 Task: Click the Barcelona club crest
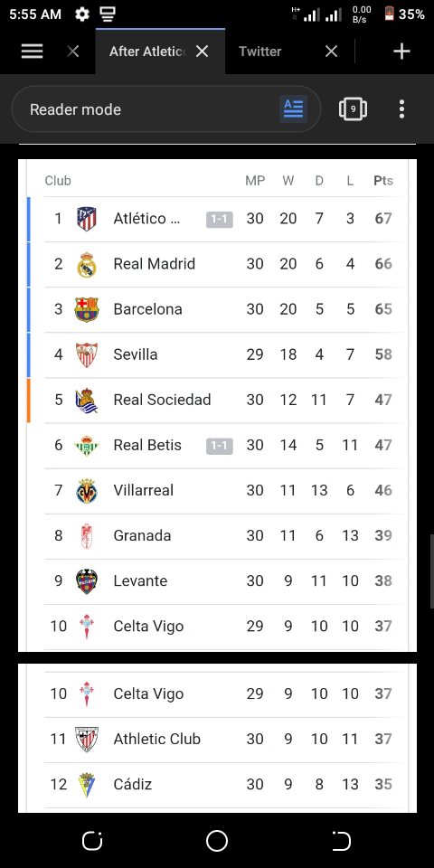(x=87, y=309)
